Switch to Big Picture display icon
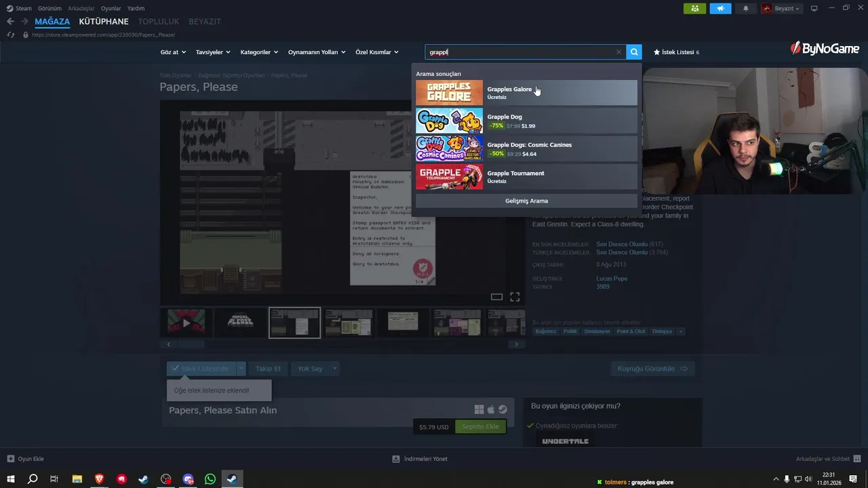Viewport: 868px width, 488px height. coord(814,9)
